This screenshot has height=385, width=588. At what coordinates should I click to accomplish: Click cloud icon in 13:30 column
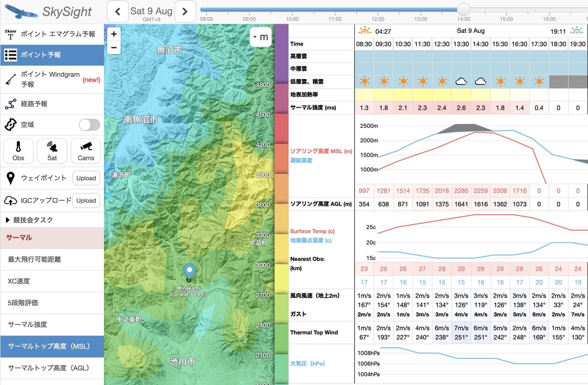tap(461, 81)
